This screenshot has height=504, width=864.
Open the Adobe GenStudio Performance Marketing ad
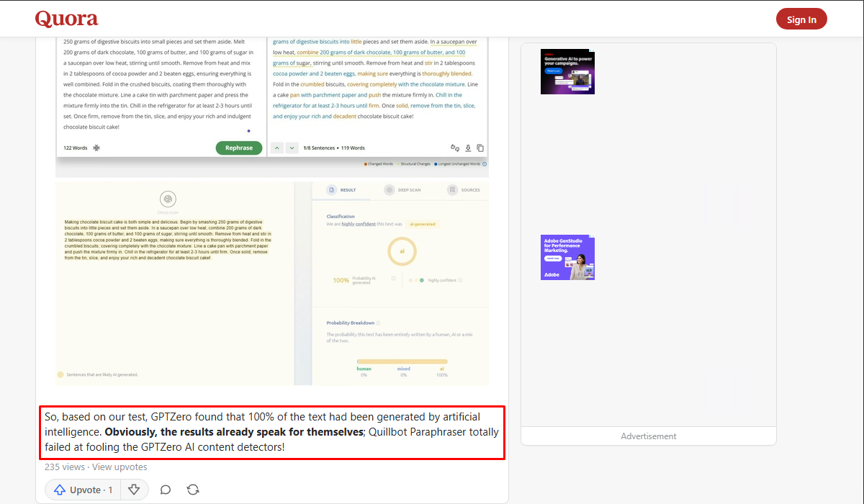(x=567, y=257)
